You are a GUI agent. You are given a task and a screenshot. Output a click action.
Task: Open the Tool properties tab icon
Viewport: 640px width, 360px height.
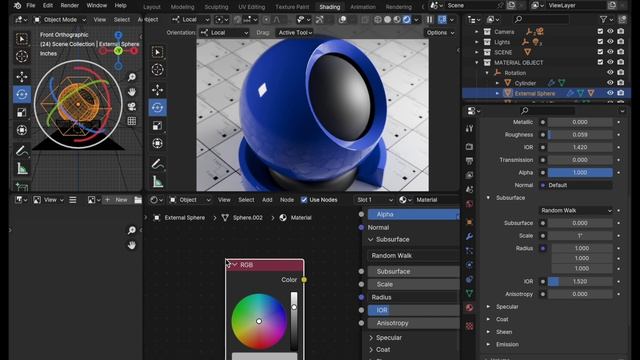469,129
